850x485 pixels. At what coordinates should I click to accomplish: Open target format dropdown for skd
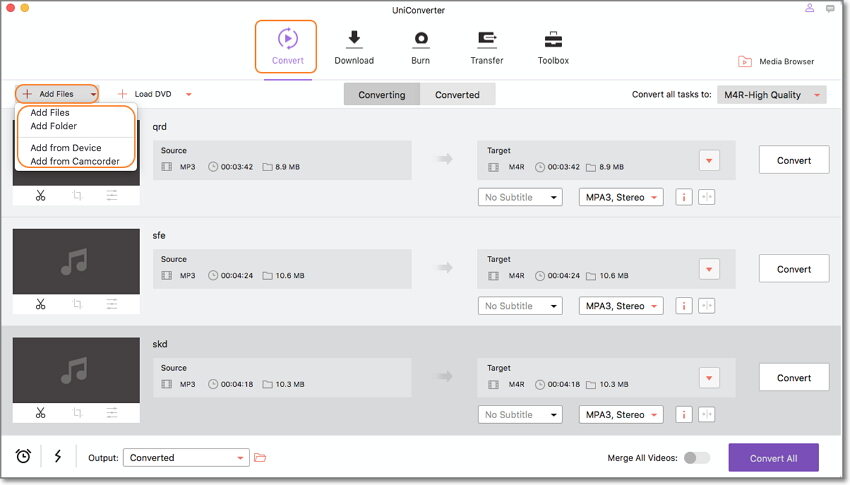click(x=709, y=378)
